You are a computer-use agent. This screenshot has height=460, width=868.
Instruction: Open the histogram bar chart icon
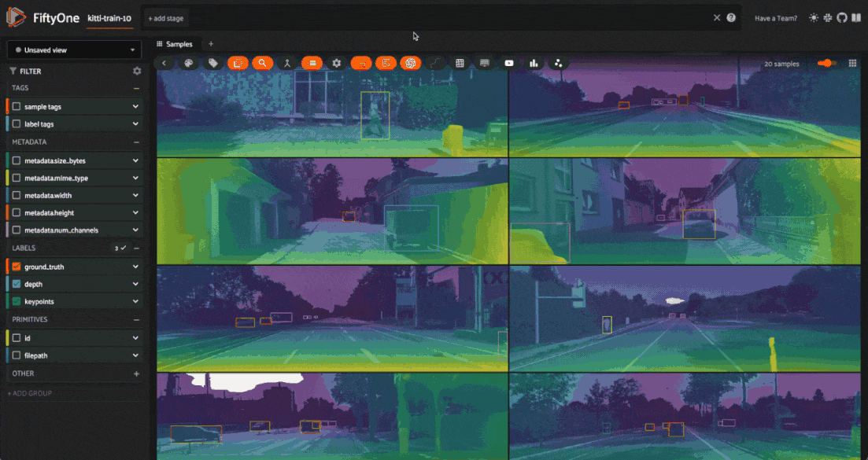pos(534,63)
